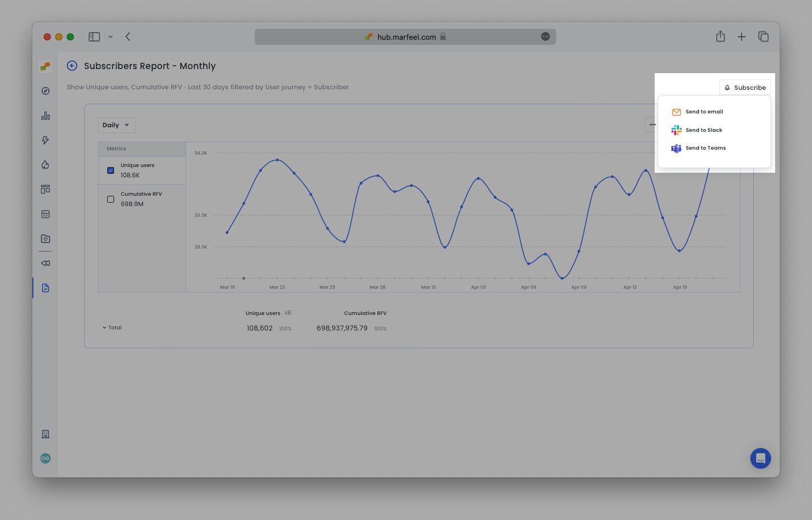This screenshot has height=520, width=812.
Task: Open the organization building icon at bottom
Action: (45, 434)
